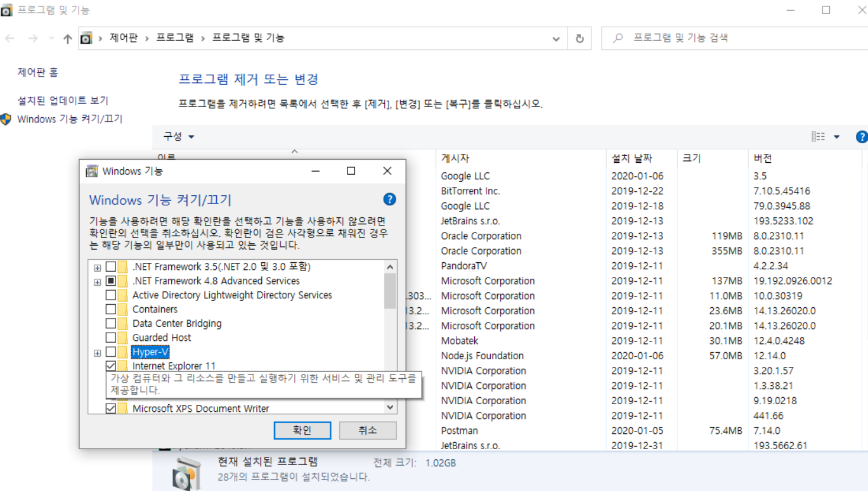Refresh the Programs and Features list
The height and width of the screenshot is (491, 868).
pos(580,39)
